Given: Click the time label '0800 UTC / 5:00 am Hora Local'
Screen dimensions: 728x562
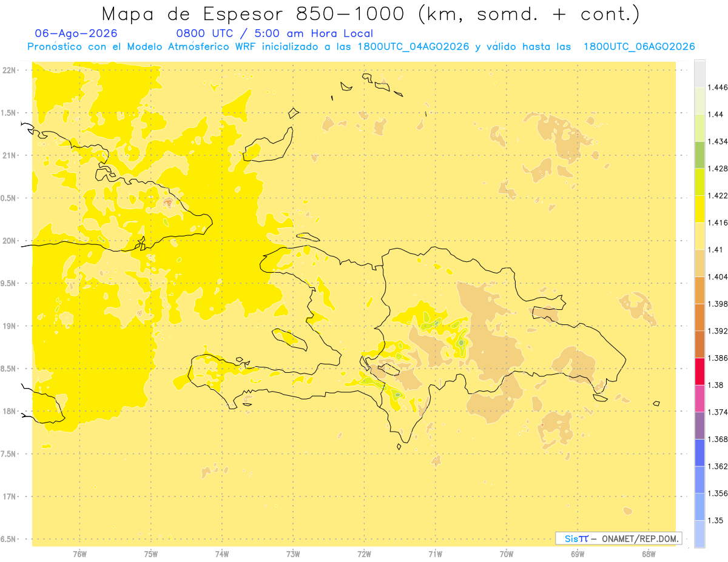Looking at the screenshot, I should 274,34.
